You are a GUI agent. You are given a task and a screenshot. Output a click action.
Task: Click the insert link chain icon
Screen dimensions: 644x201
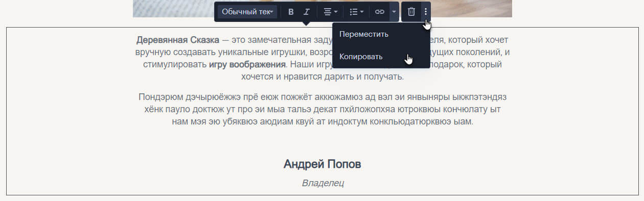[x=379, y=12]
